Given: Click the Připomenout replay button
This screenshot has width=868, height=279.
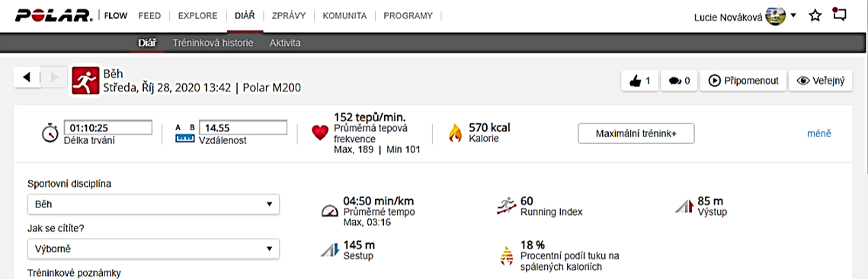Looking at the screenshot, I should (x=744, y=81).
